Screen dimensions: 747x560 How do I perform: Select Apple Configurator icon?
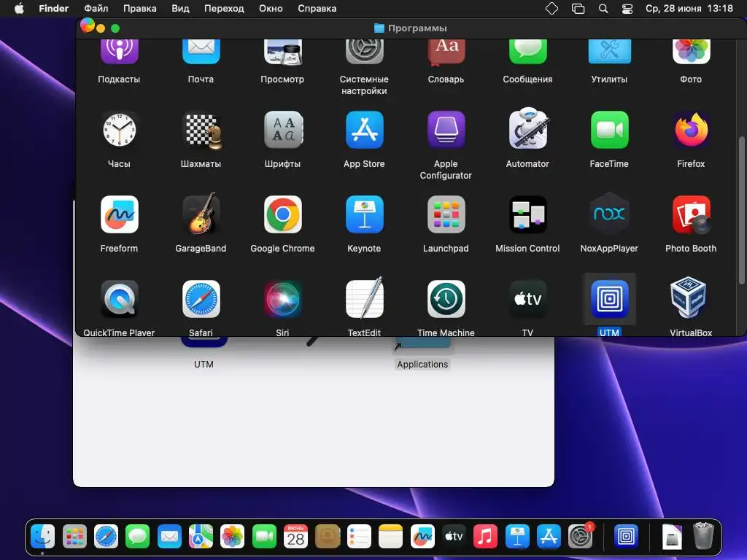pos(446,130)
